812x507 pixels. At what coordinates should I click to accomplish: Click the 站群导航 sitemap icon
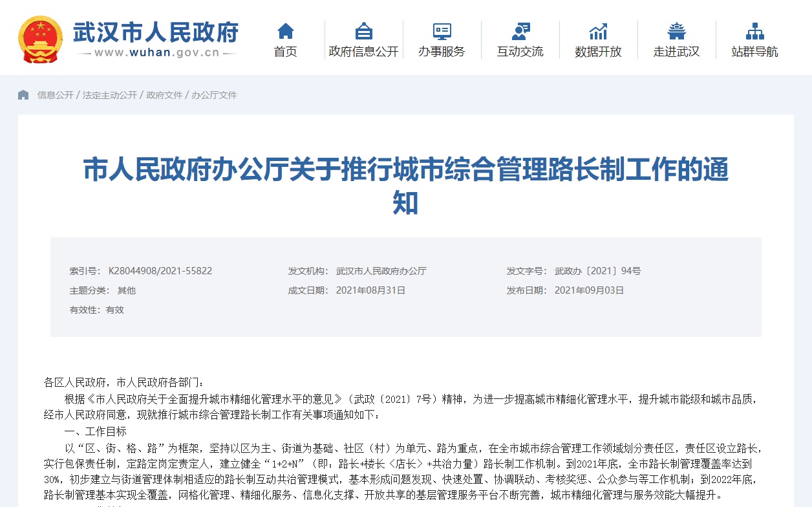754,30
